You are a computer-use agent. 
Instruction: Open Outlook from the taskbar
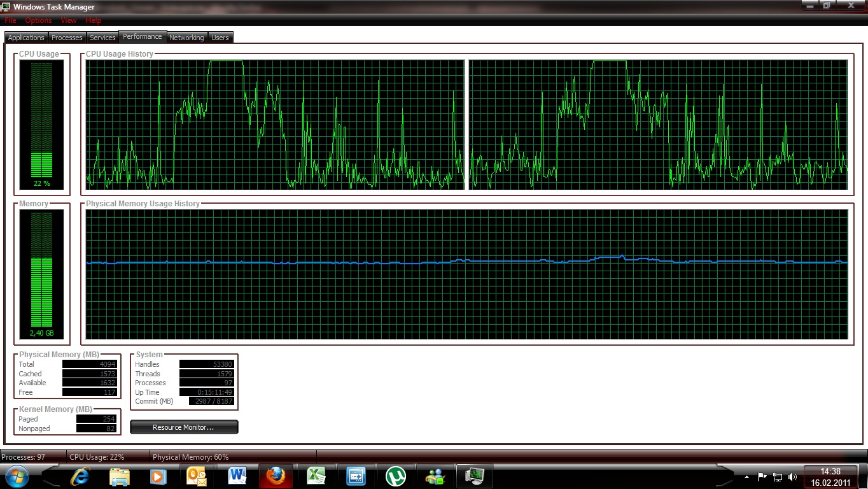point(197,476)
